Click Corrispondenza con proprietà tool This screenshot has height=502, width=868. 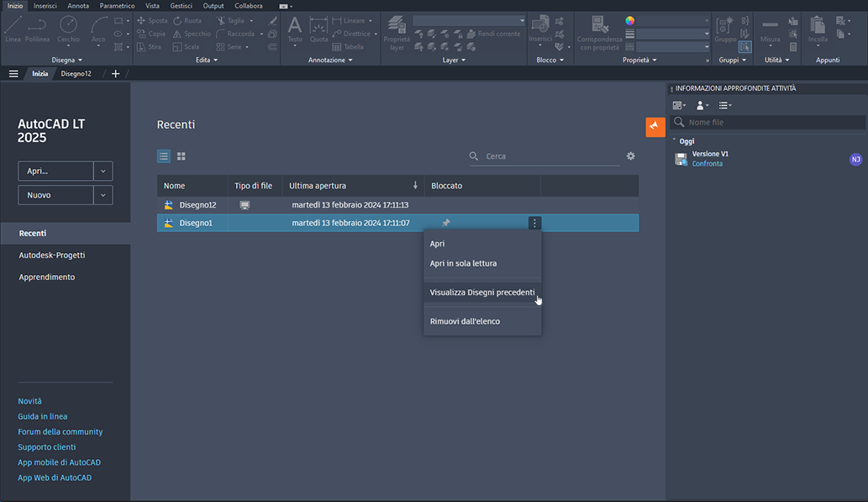point(599,34)
